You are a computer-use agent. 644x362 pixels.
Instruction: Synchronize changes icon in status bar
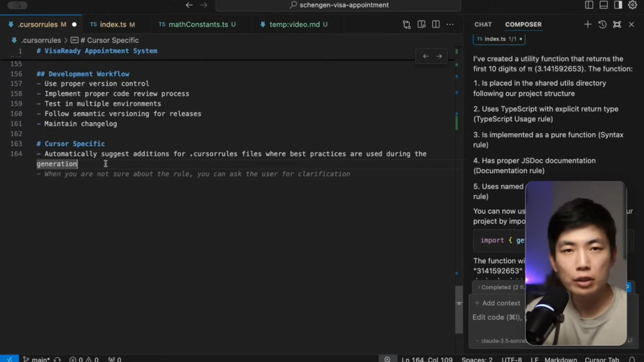57,359
